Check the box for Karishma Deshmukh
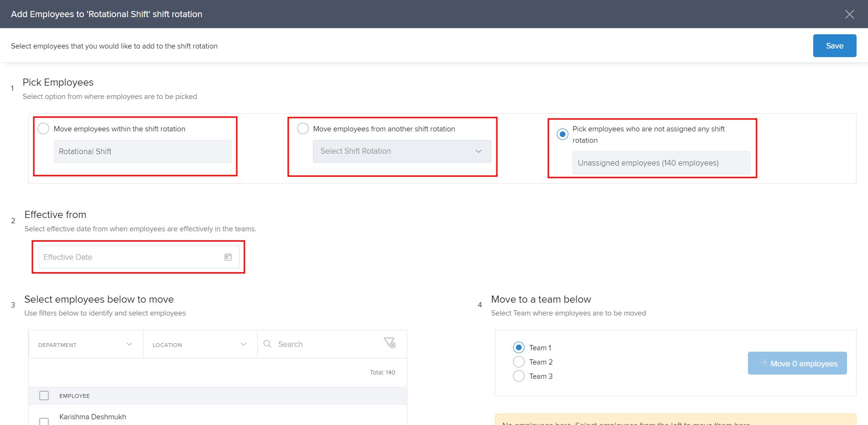Viewport: 868px width, 425px height. (x=44, y=421)
